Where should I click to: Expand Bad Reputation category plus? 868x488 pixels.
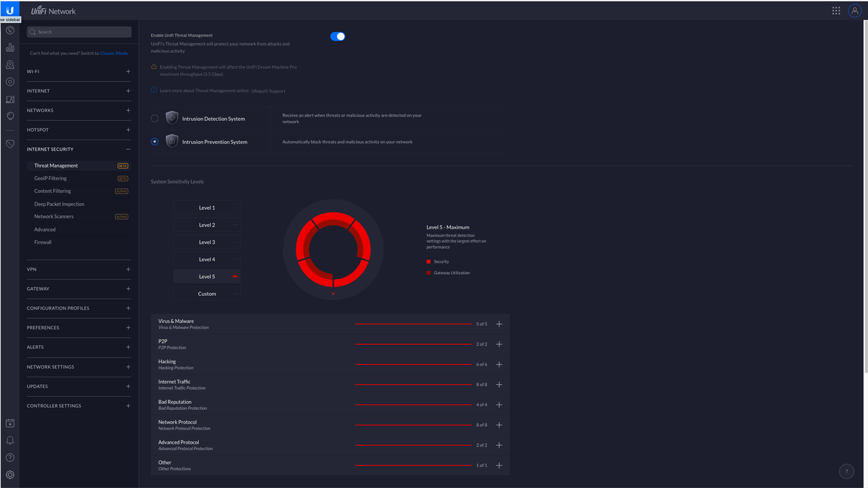point(499,405)
